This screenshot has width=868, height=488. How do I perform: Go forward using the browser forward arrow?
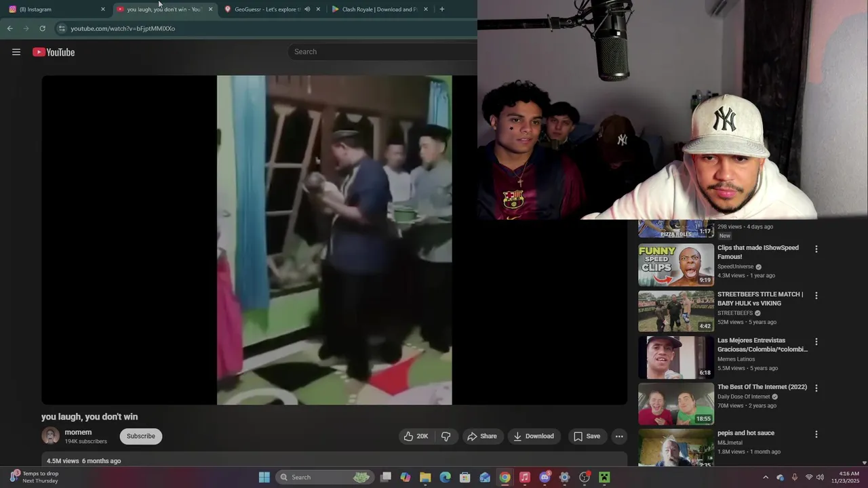pyautogui.click(x=26, y=28)
